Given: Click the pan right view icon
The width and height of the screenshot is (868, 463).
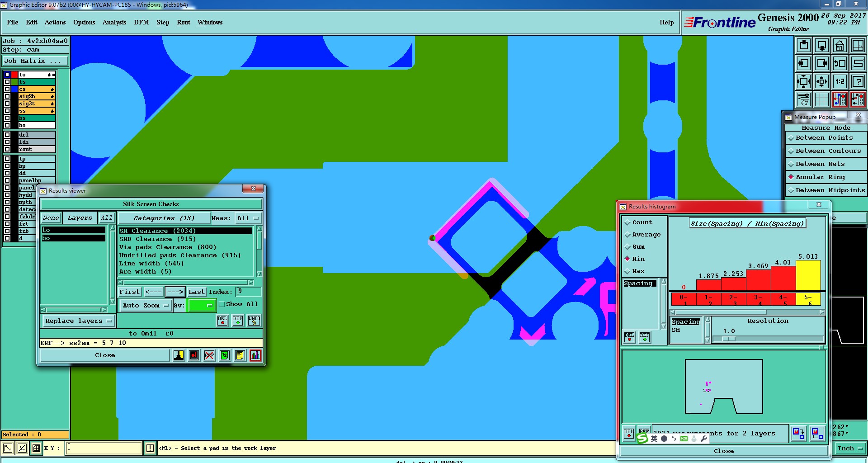Looking at the screenshot, I should [x=822, y=63].
